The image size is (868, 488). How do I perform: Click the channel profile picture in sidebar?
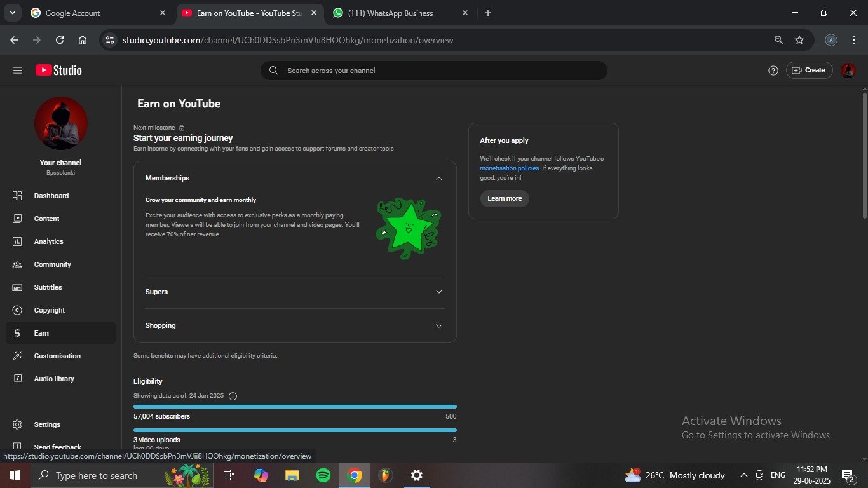click(61, 123)
